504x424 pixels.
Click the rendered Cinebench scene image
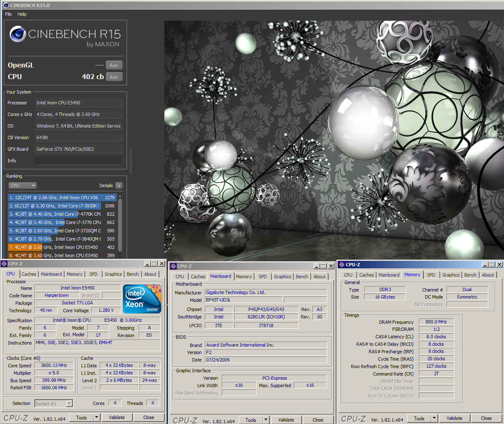334,140
